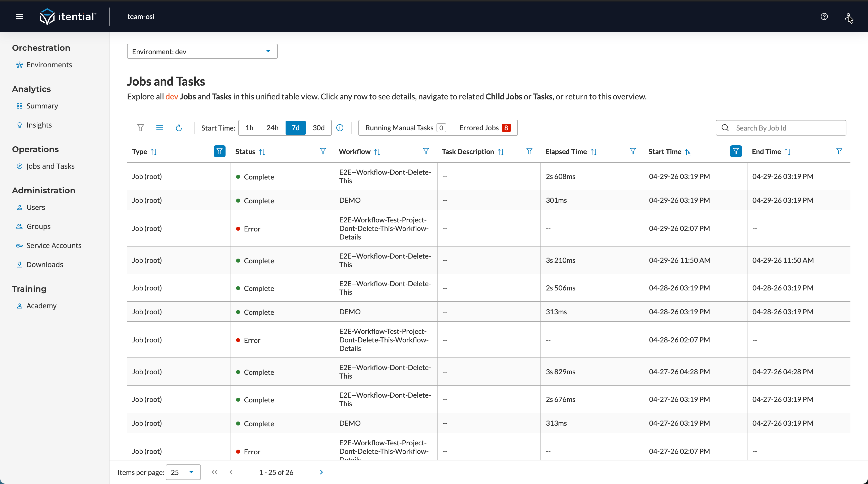This screenshot has height=484, width=868.
Task: Open Users under Administration
Action: click(36, 207)
